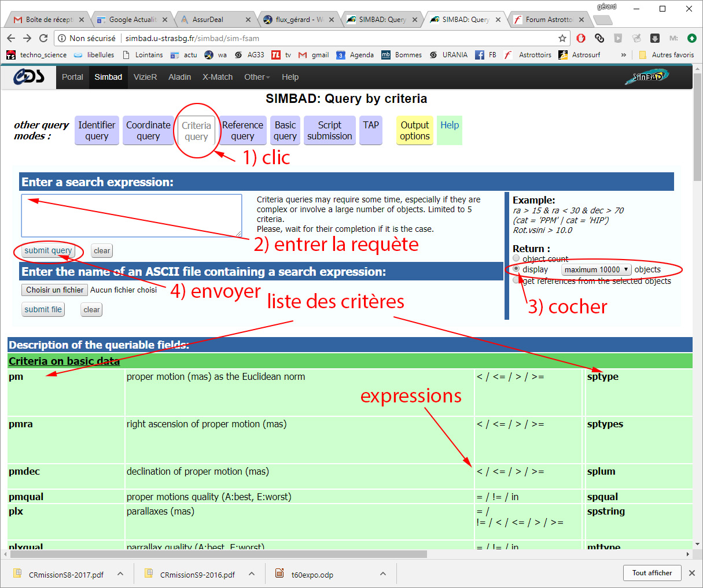Open the actu bookmark

183,55
